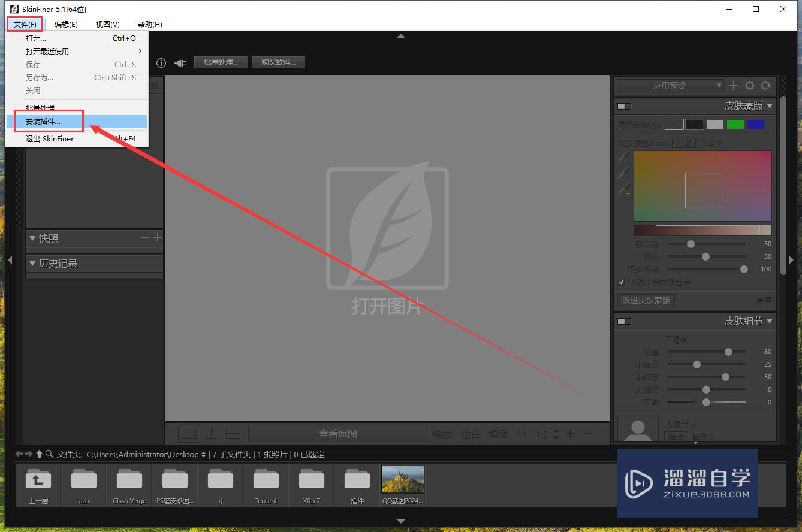Choose top-bottom split view icon

click(x=233, y=433)
